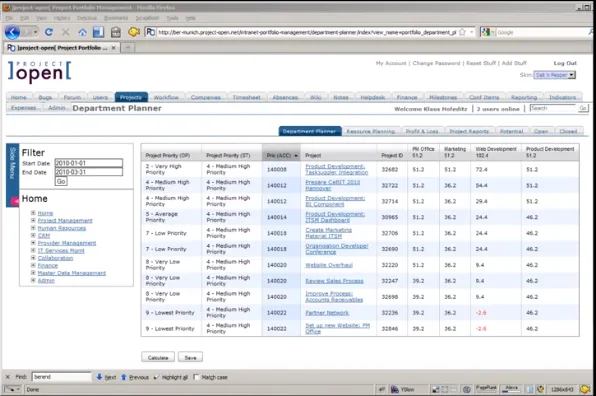
Task: Click the End Date input field
Action: [x=89, y=172]
